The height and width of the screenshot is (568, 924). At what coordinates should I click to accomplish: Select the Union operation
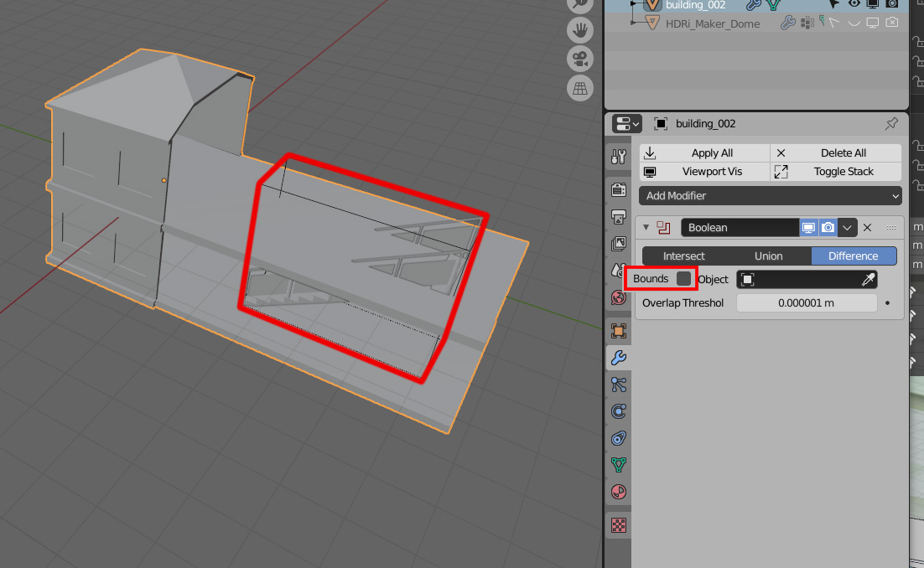(768, 256)
